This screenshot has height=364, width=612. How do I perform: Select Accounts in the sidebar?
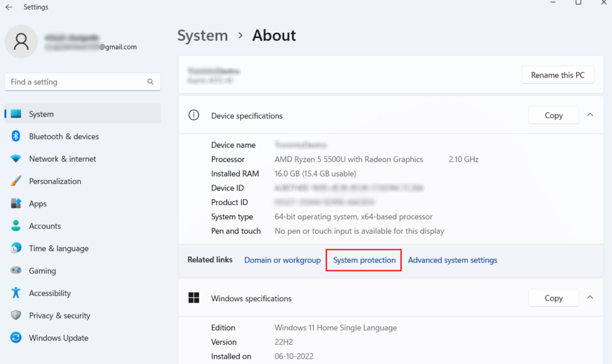pos(45,226)
